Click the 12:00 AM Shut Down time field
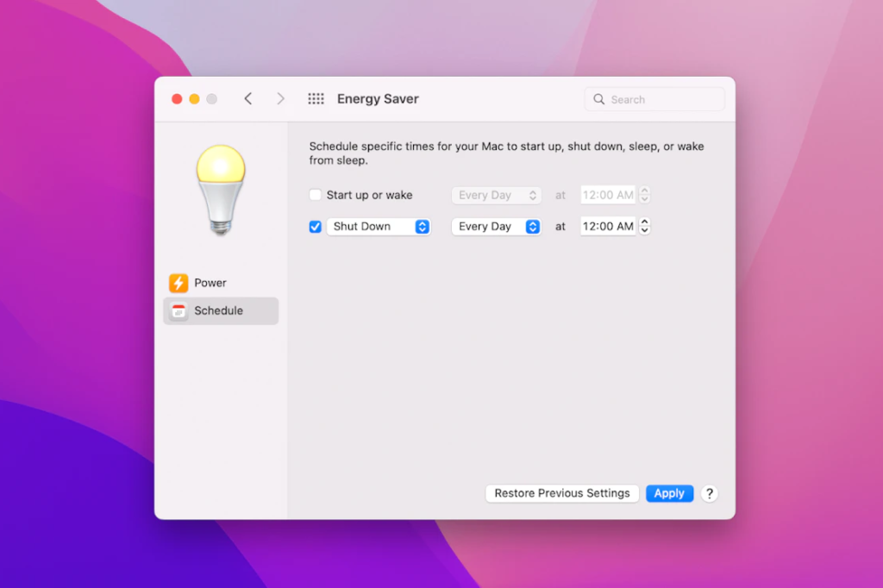883x588 pixels. 608,227
